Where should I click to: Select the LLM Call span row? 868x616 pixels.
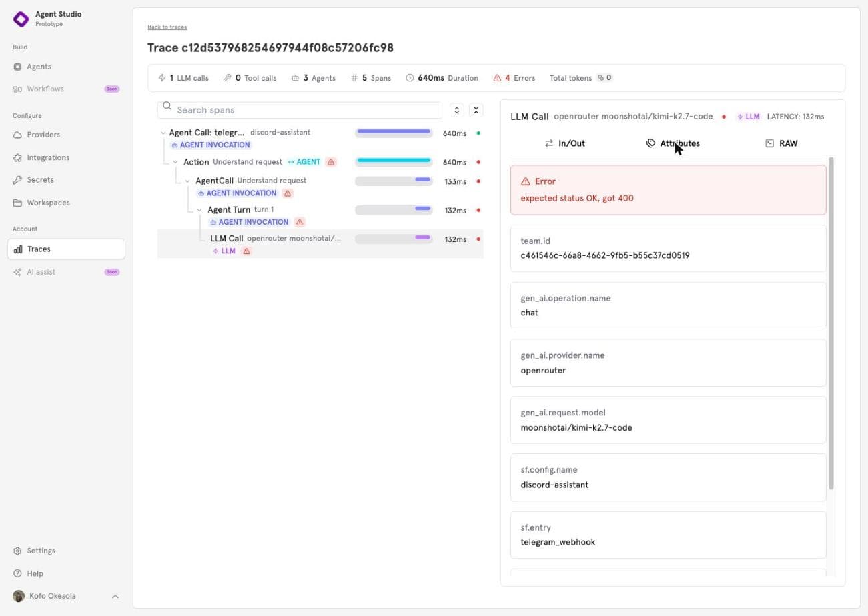coord(320,244)
